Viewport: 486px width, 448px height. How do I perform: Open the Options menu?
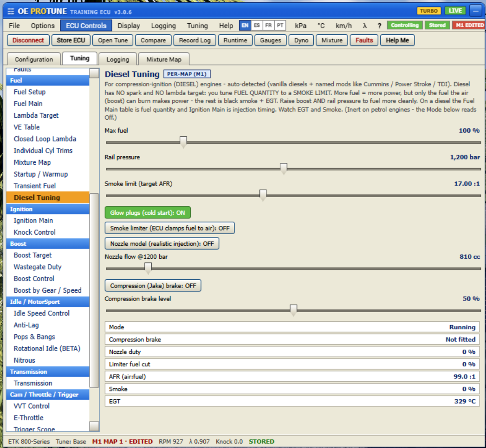43,26
